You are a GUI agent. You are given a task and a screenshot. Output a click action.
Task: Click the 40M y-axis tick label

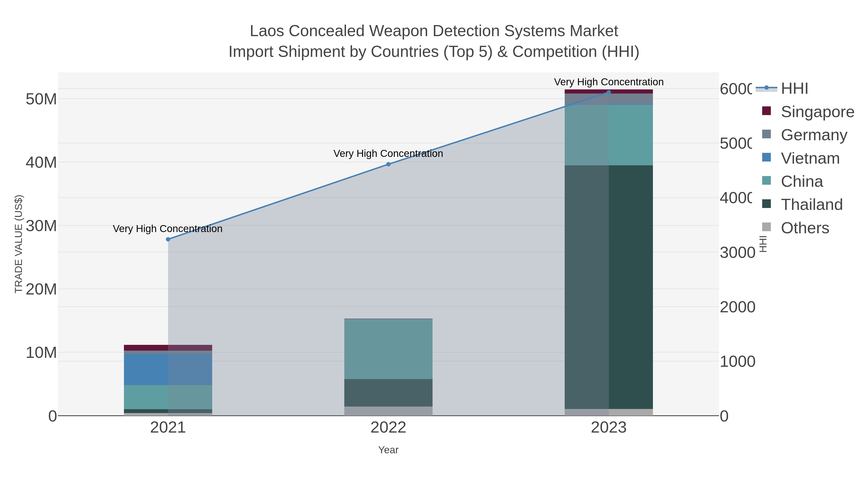(x=41, y=162)
